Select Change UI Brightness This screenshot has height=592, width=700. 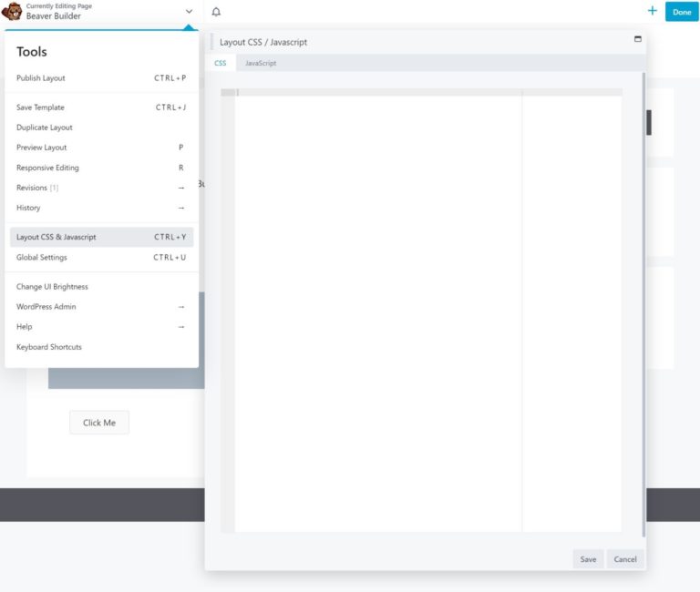[x=101, y=287]
